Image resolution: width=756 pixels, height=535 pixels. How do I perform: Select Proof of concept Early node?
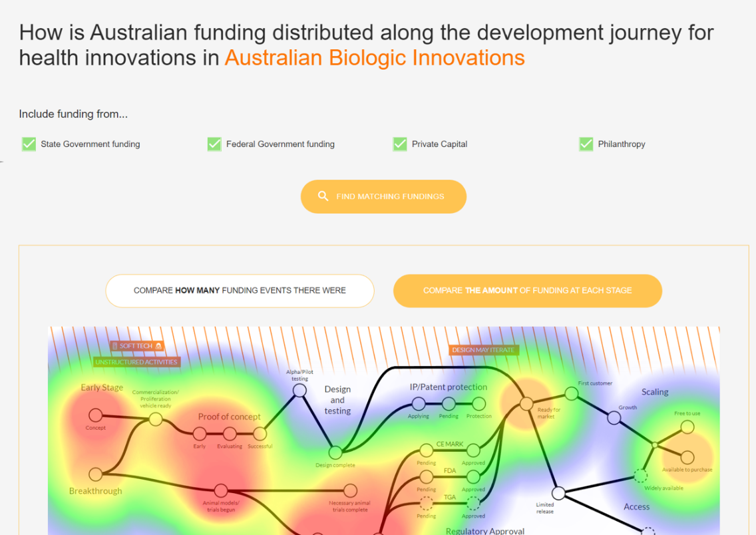[x=200, y=433]
